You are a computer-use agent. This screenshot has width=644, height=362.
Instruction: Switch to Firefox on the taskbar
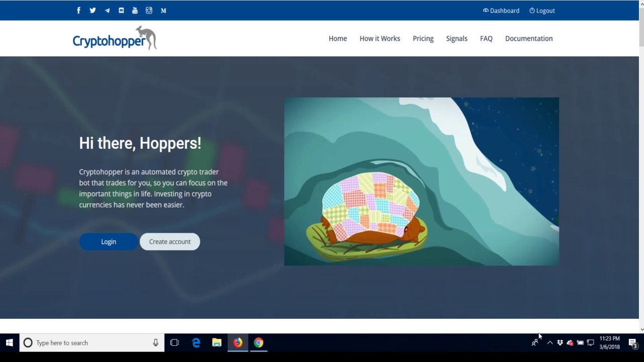tap(237, 343)
